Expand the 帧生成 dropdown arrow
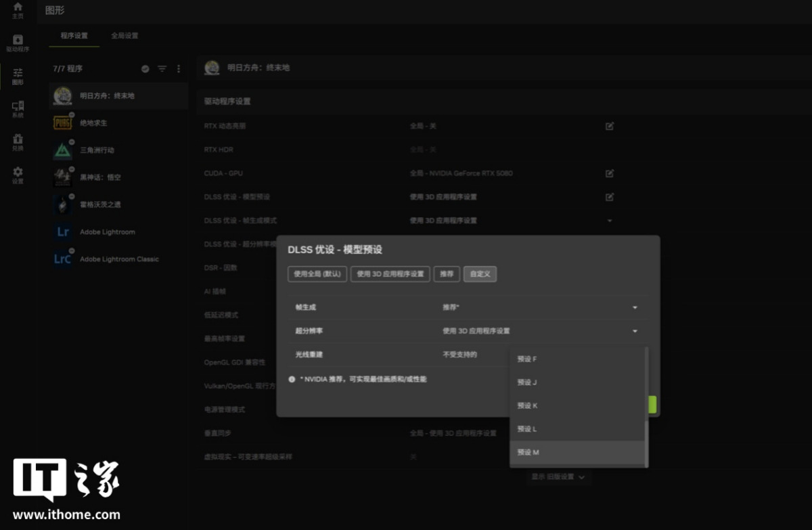 (635, 308)
